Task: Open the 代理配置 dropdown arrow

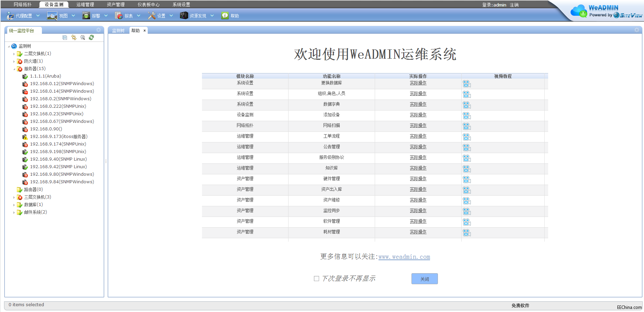Action: [x=38, y=15]
